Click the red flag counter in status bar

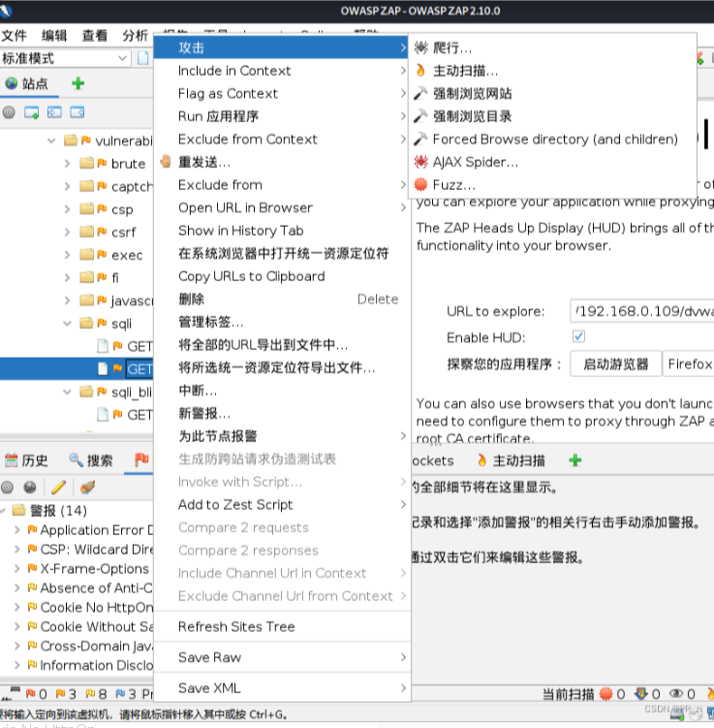point(31,694)
